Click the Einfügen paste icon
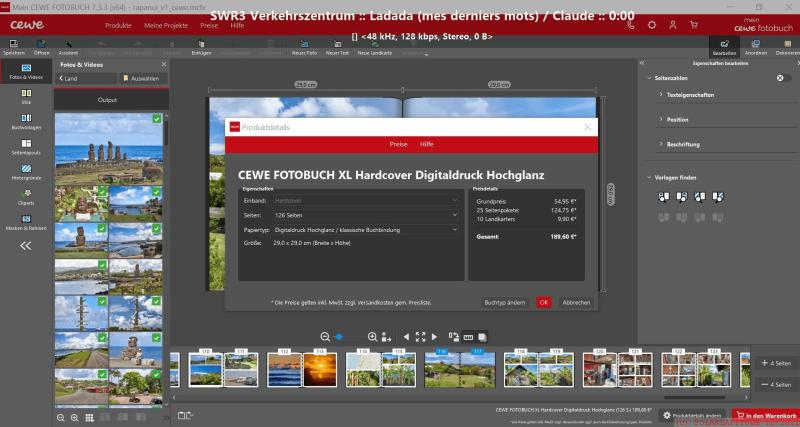The image size is (800, 427). point(202,44)
